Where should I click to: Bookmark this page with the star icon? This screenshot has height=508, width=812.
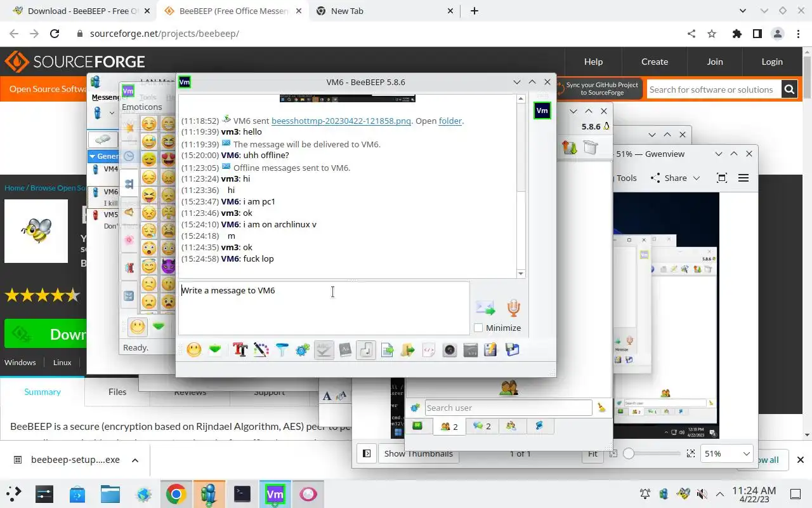712,34
